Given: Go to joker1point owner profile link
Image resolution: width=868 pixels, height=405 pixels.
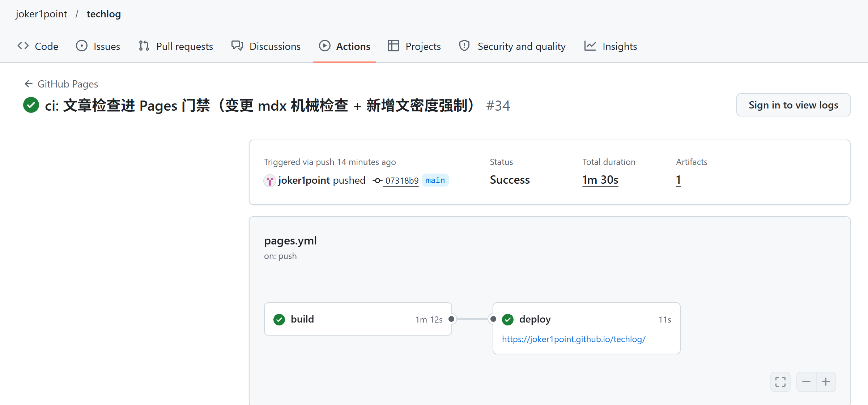Looking at the screenshot, I should pos(41,14).
